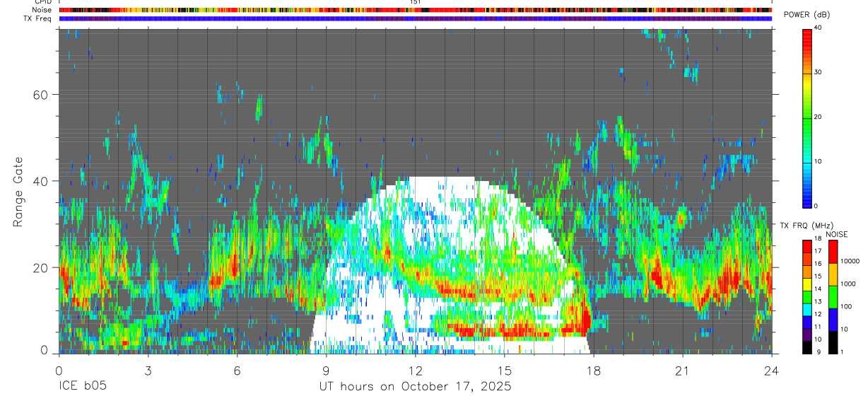Click the multicolored Noise strip above the plot
Image resolution: width=868 pixels, height=401 pixels.
[415, 10]
